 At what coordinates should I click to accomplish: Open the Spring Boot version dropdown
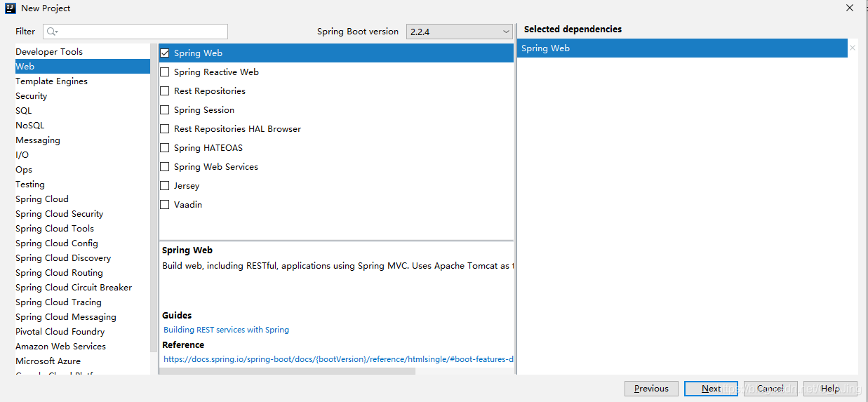(x=459, y=32)
